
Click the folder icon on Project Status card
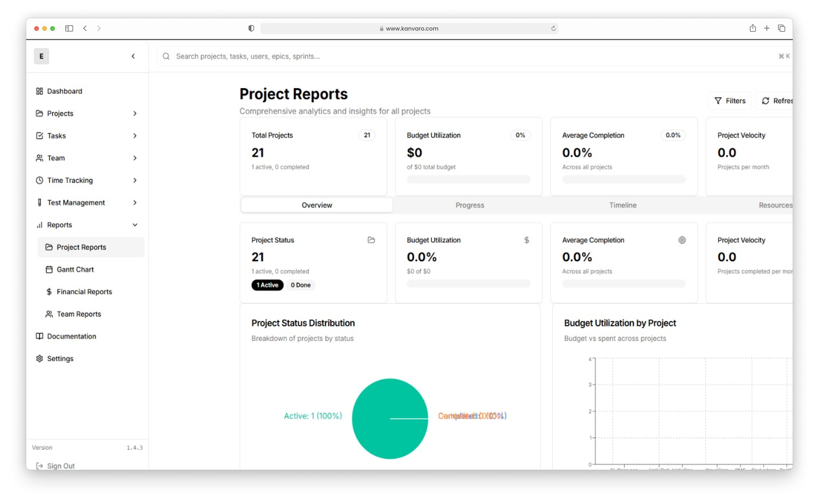(371, 240)
